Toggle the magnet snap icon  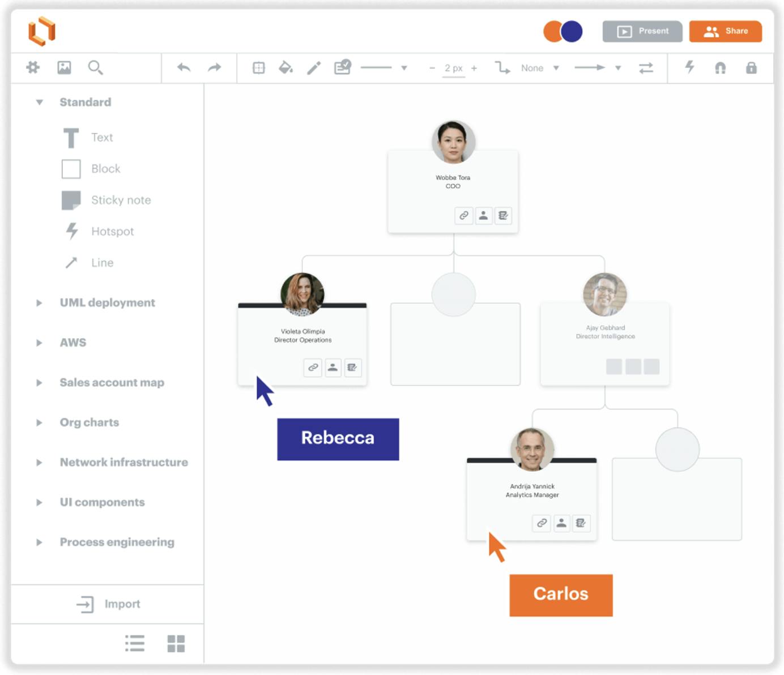pos(720,68)
